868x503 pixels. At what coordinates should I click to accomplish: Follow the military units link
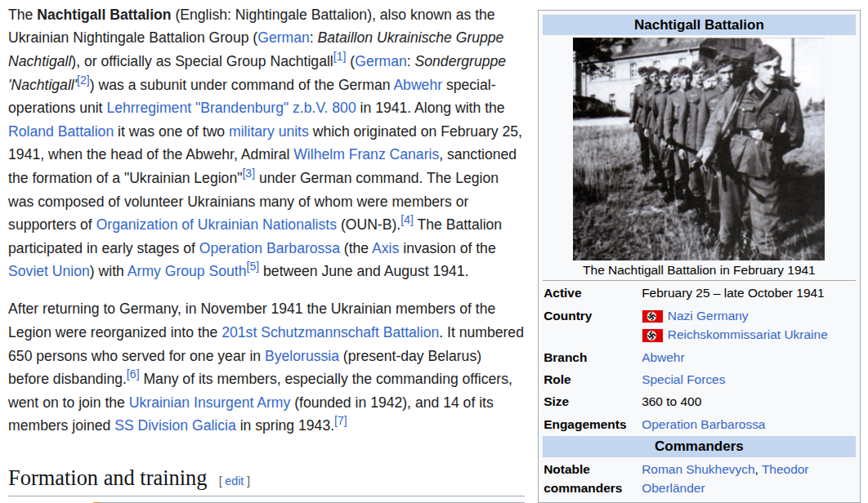click(x=268, y=131)
